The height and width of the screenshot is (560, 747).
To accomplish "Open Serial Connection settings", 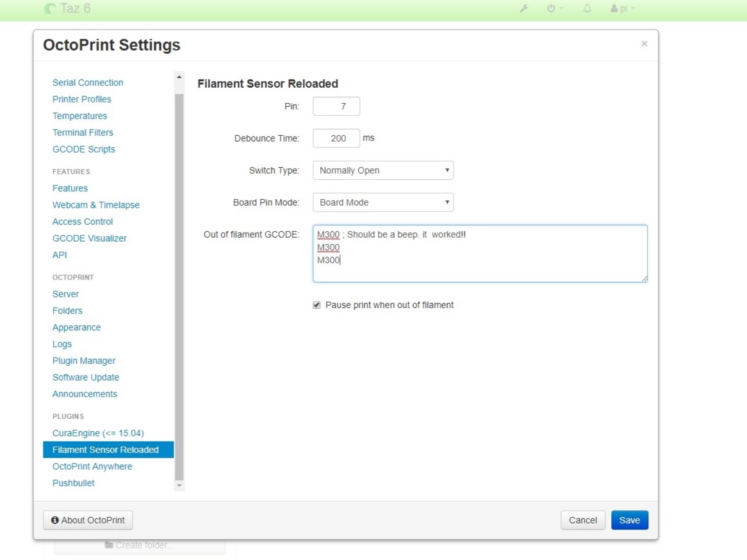I will (x=88, y=83).
